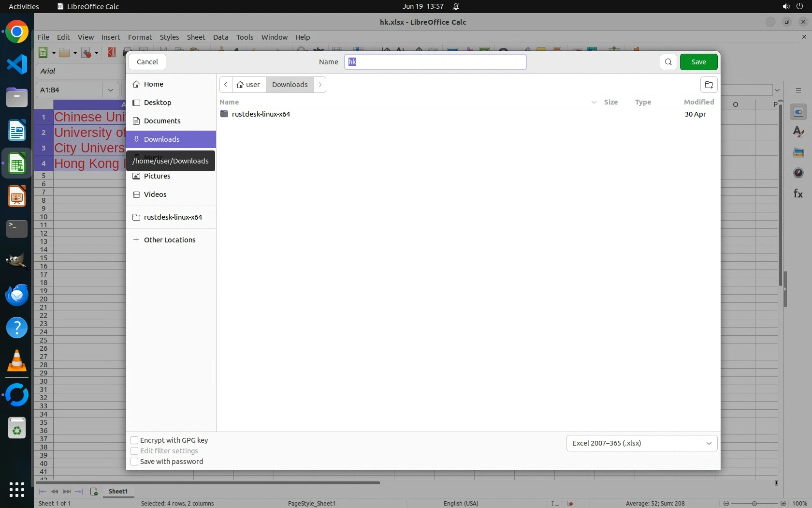Screen dimensions: 812x508
Task: Toggle Edit filter settings checkbox
Action: (134, 451)
